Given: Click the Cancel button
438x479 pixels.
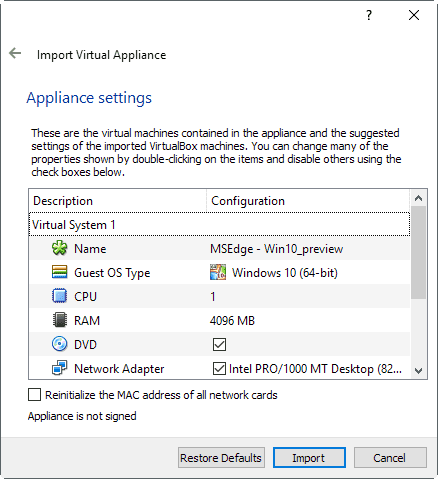Looking at the screenshot, I should [x=390, y=458].
